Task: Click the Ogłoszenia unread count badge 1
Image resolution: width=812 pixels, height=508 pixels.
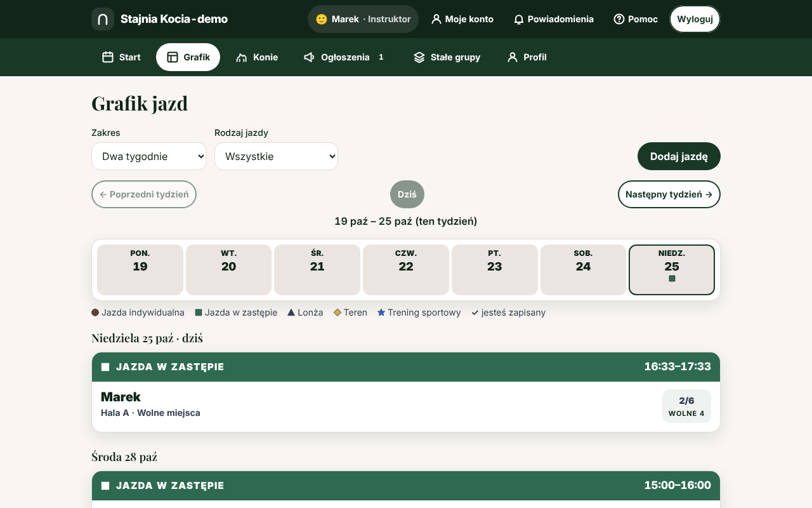Action: pos(381,57)
